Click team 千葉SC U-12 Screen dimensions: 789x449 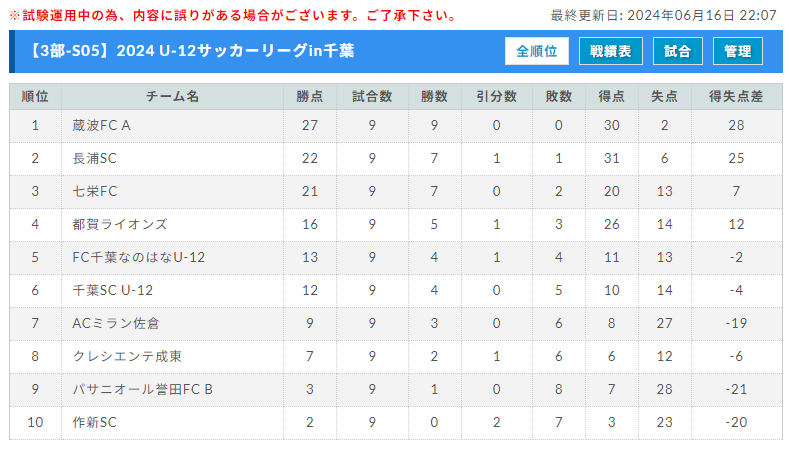pyautogui.click(x=112, y=290)
